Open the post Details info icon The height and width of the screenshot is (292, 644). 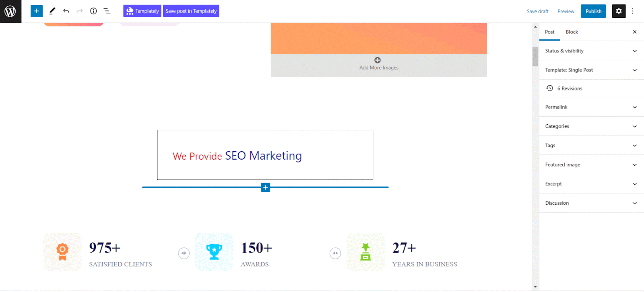click(93, 11)
